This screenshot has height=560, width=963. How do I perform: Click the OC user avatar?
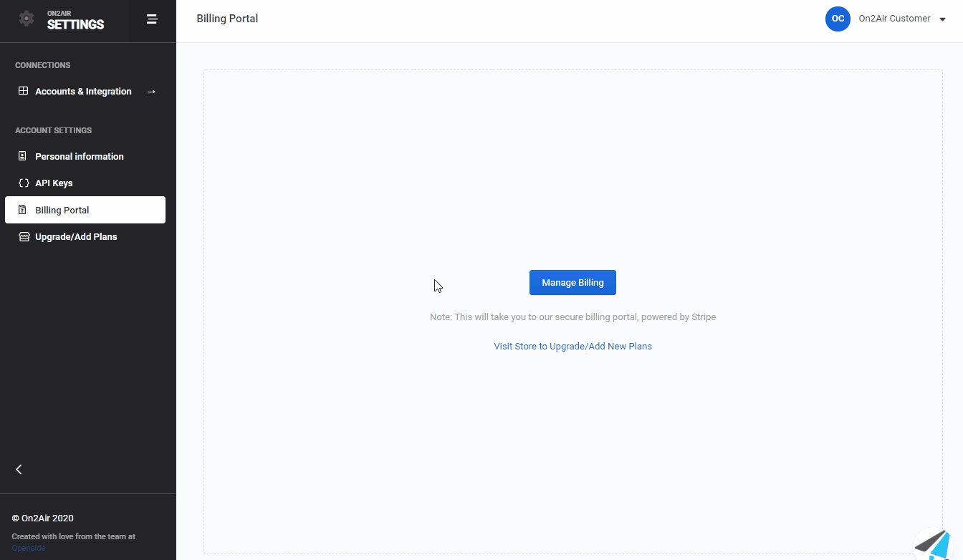838,19
